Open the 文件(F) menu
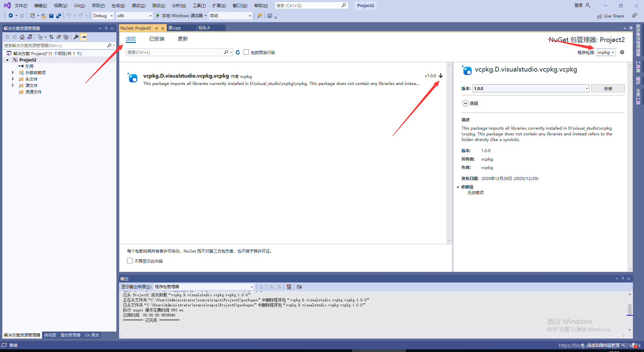 click(21, 6)
